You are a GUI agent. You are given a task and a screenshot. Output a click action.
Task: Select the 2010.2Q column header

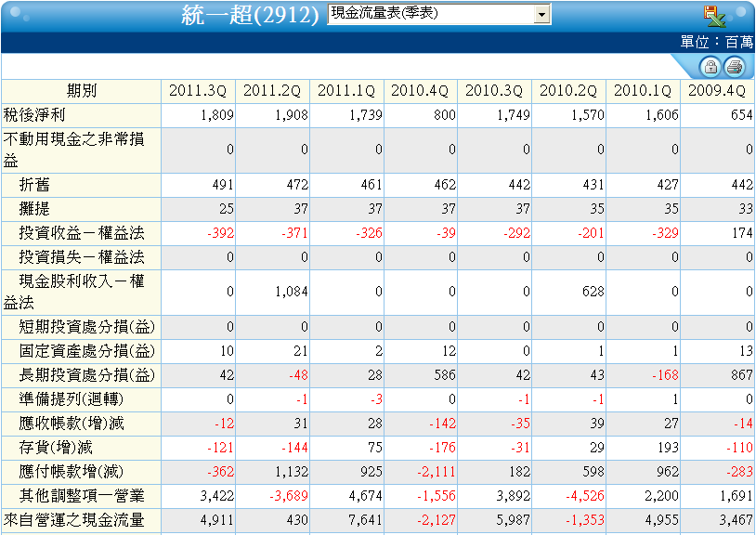point(568,91)
